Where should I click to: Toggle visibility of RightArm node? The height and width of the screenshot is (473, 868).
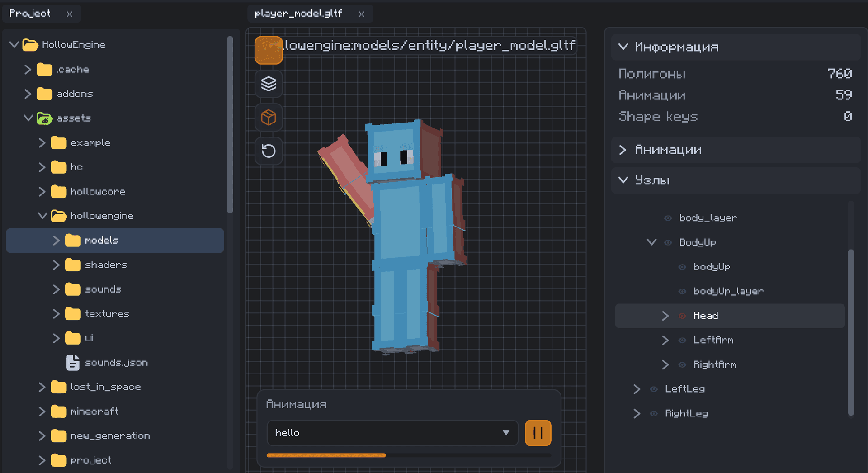[x=682, y=364]
